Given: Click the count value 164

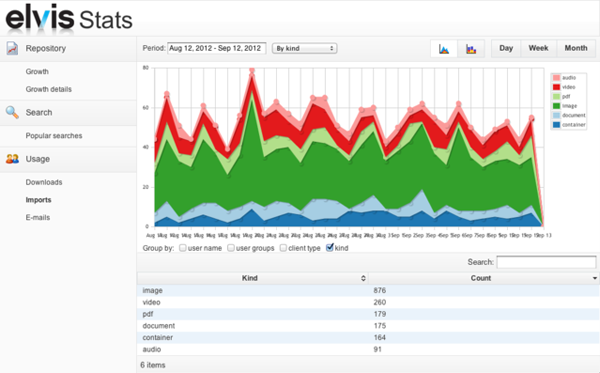Looking at the screenshot, I should click(380, 337).
